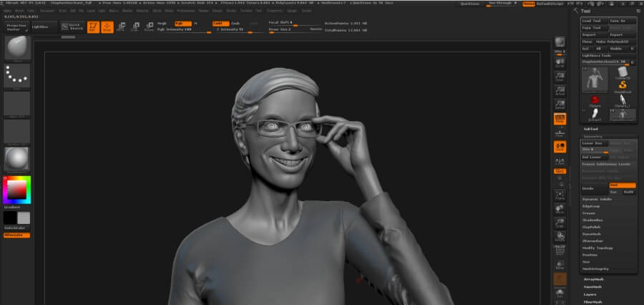
Task: Open the material sphere selector
Action: pyautogui.click(x=16, y=158)
